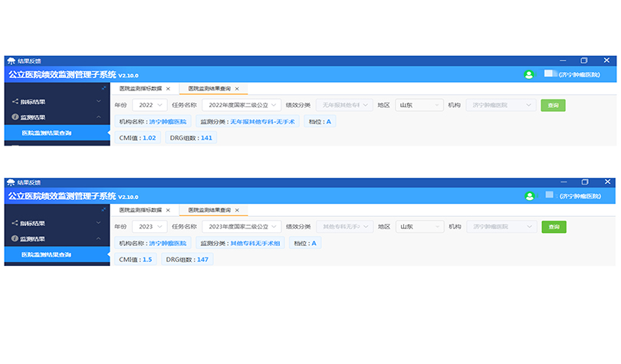Screen dimensions: 621x364
Task: Open the 其他专科无手术 performance category dropdown
Action: (344, 226)
